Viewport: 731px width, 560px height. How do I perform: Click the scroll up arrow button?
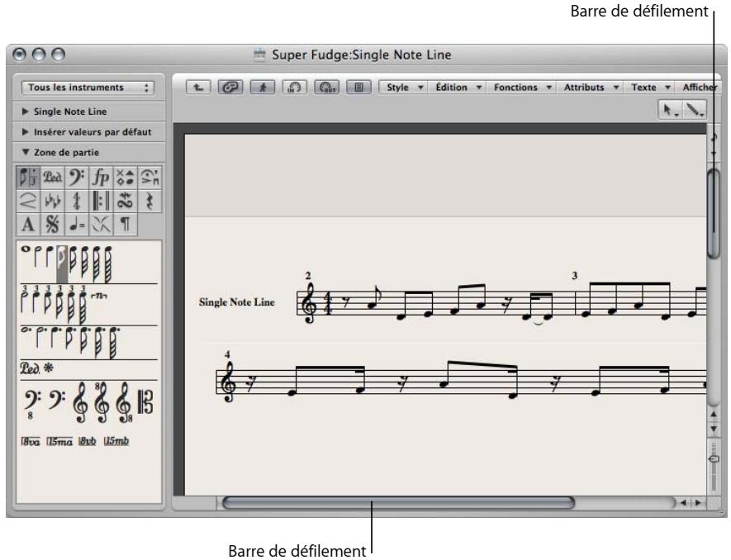(714, 414)
